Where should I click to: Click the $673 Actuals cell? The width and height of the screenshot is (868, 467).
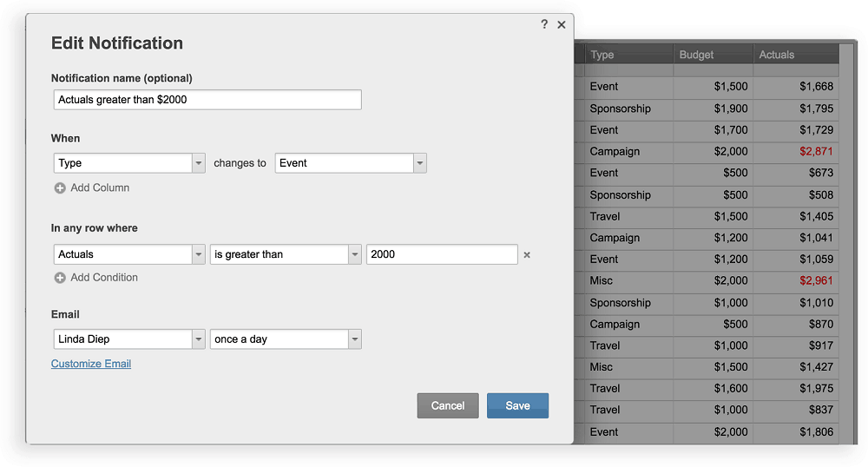point(796,174)
